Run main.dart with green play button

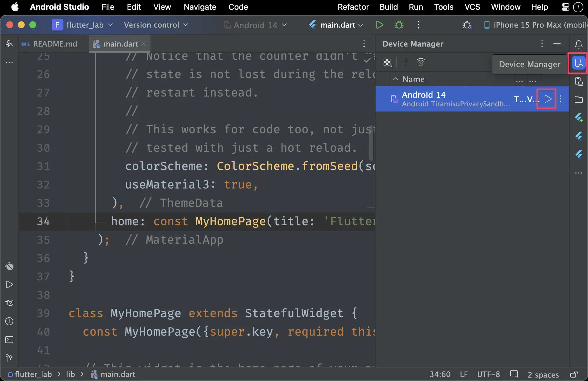tap(380, 25)
